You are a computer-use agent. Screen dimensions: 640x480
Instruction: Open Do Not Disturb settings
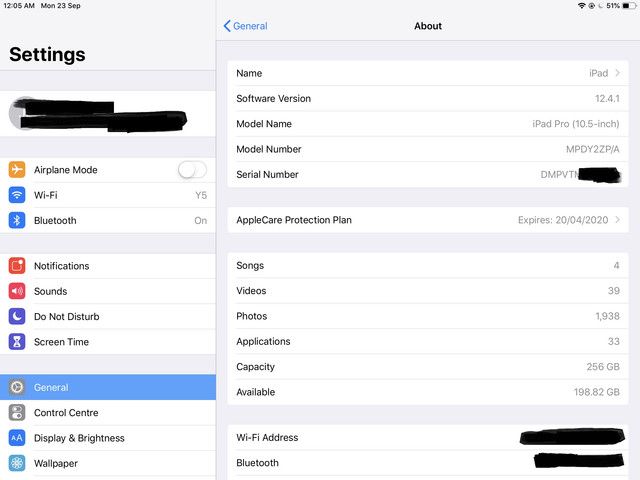108,316
